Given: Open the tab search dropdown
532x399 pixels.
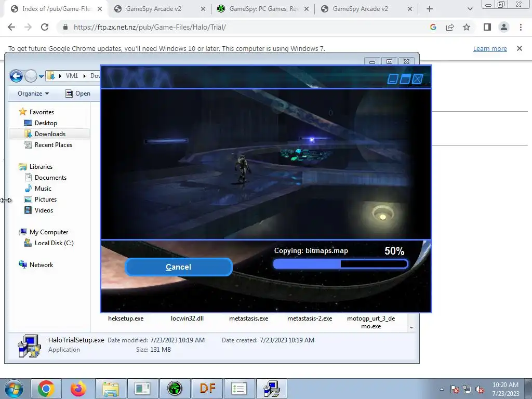Looking at the screenshot, I should [x=470, y=9].
